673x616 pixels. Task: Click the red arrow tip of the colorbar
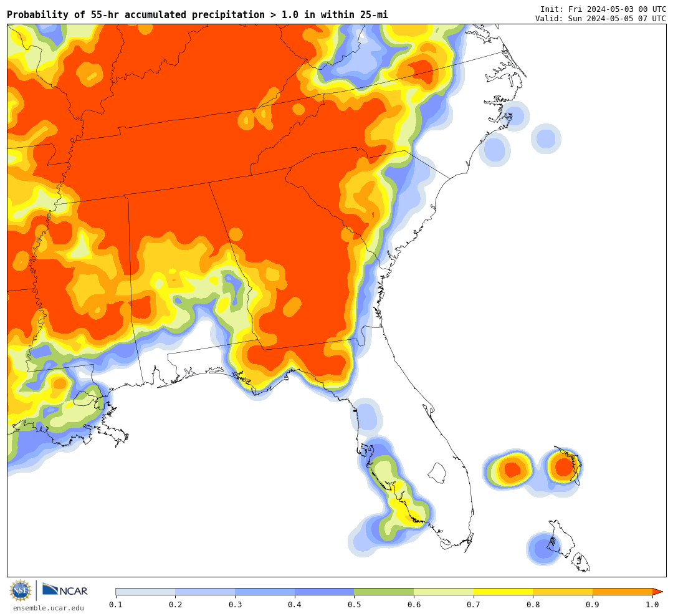657,592
